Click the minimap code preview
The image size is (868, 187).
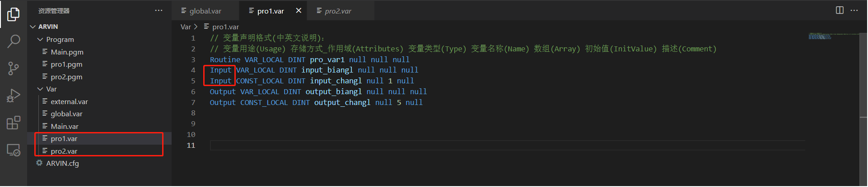820,36
